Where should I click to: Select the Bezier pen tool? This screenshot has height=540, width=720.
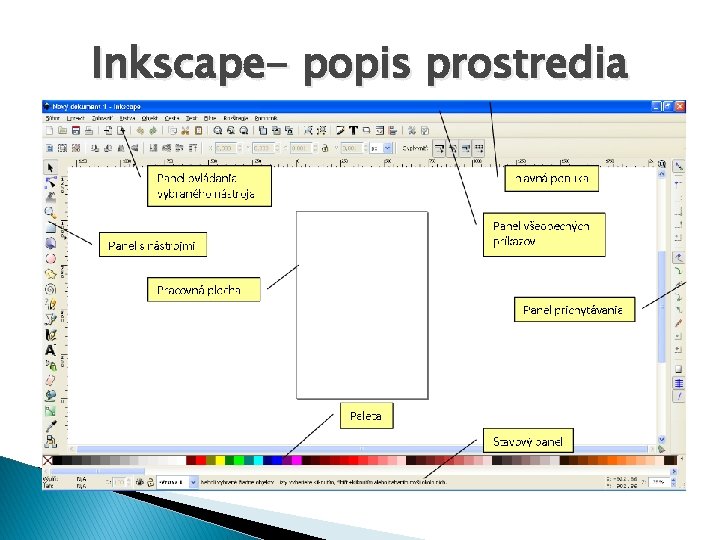[51, 319]
